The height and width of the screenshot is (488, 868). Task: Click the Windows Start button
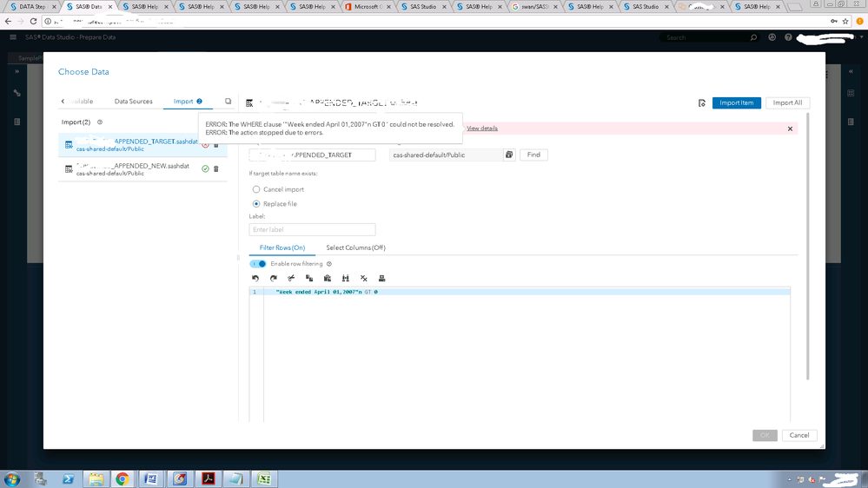(x=12, y=479)
